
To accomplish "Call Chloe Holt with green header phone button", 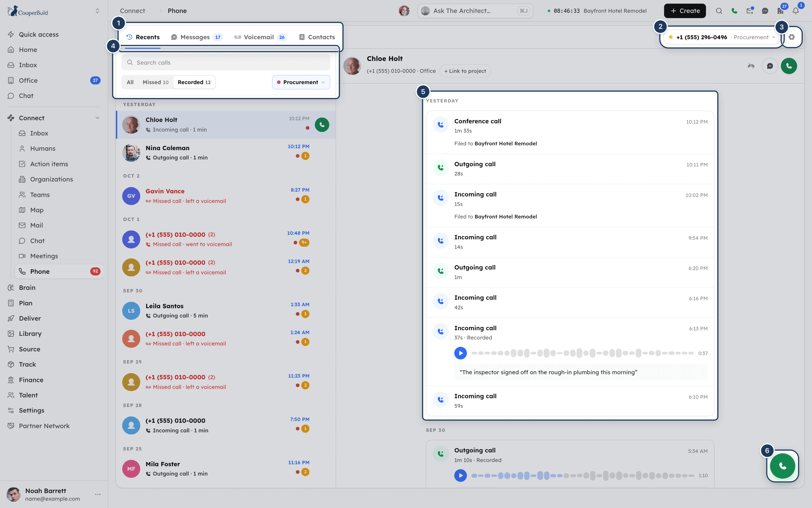I will pyautogui.click(x=789, y=66).
